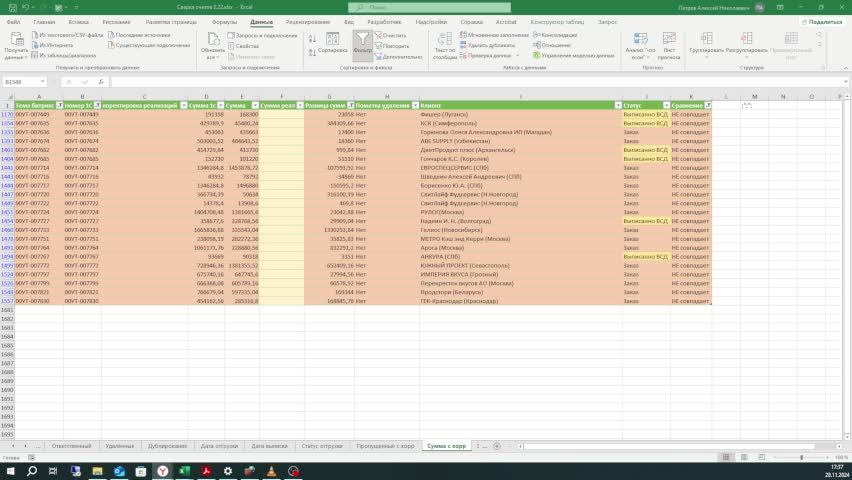
Task: Sort A to Z ascending
Action: click(312, 39)
